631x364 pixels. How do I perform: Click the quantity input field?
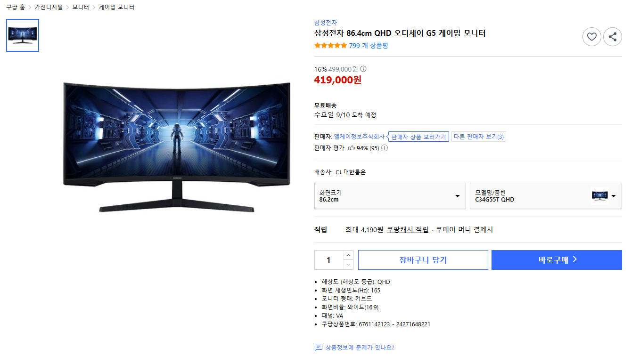coord(328,260)
